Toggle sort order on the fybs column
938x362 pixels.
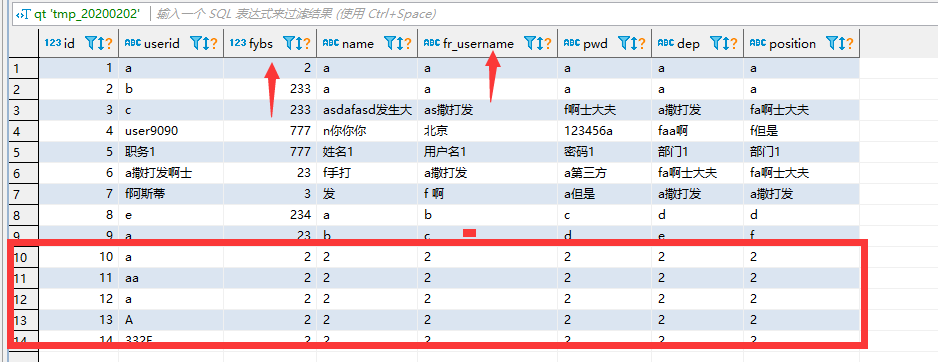click(x=298, y=43)
